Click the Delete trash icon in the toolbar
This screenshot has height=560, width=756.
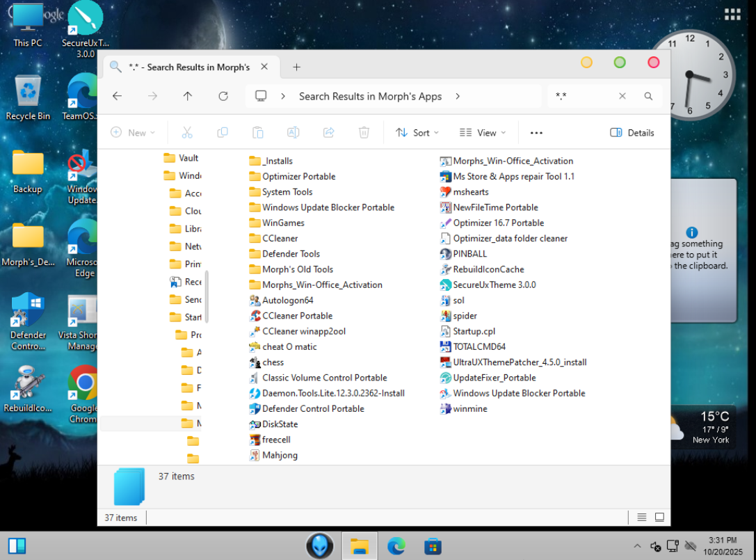(x=364, y=132)
